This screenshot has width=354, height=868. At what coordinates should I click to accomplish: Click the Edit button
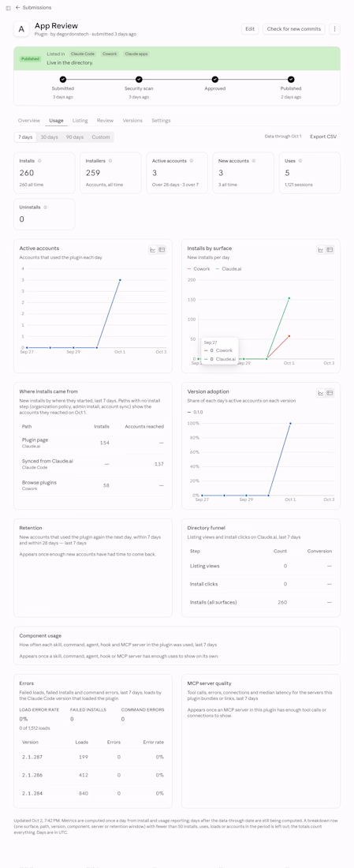250,28
